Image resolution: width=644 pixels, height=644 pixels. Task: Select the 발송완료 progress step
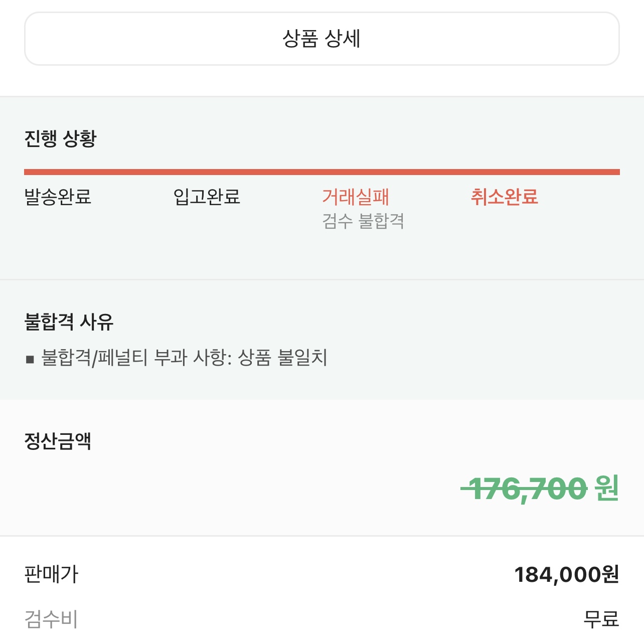tap(58, 197)
